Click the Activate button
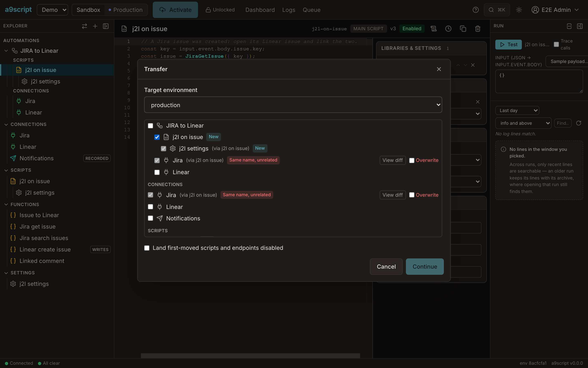The height and width of the screenshot is (368, 588). point(175,10)
